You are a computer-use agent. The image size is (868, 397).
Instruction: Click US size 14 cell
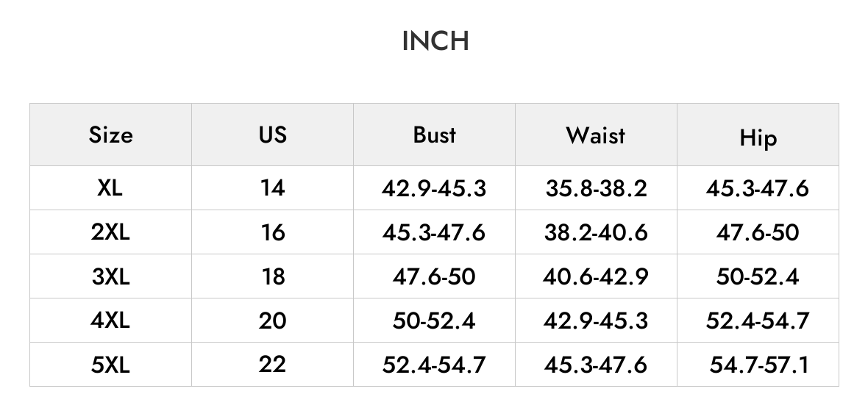click(x=272, y=188)
